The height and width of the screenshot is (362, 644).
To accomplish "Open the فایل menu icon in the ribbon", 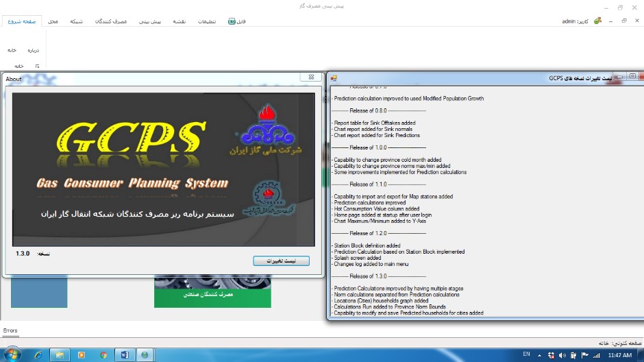I will pyautogui.click(x=232, y=21).
